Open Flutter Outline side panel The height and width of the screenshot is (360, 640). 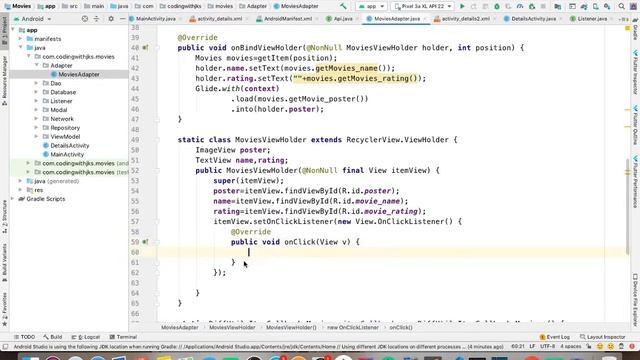pyautogui.click(x=635, y=125)
